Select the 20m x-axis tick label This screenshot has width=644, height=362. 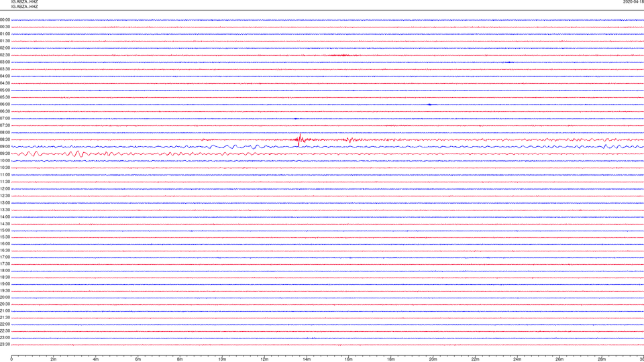(x=433, y=359)
